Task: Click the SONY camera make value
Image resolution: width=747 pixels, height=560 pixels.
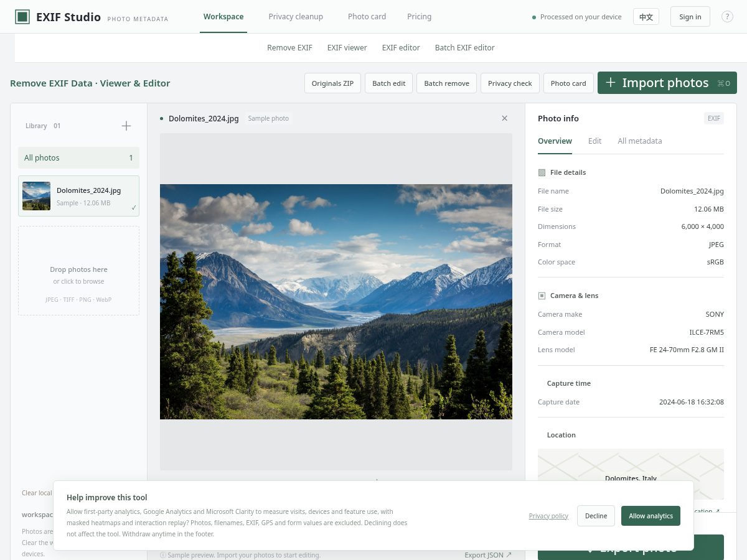Action: [x=715, y=314]
